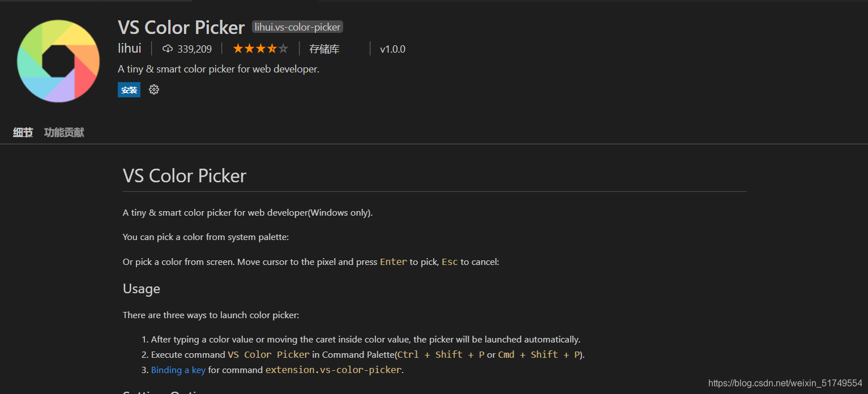The width and height of the screenshot is (868, 394).
Task: Switch to the 细节 tab
Action: tap(23, 132)
